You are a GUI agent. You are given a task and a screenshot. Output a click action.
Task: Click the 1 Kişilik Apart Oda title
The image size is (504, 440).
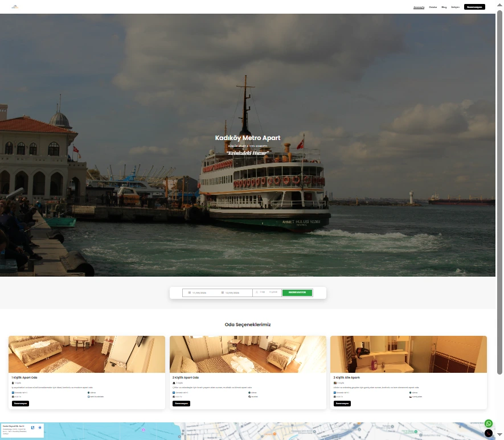(x=24, y=377)
